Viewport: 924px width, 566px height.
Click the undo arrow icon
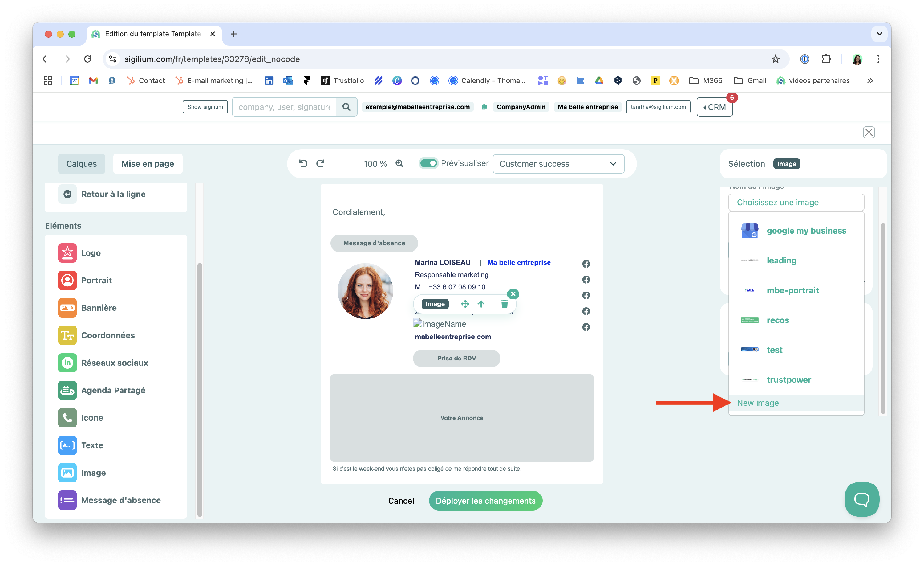pyautogui.click(x=303, y=164)
